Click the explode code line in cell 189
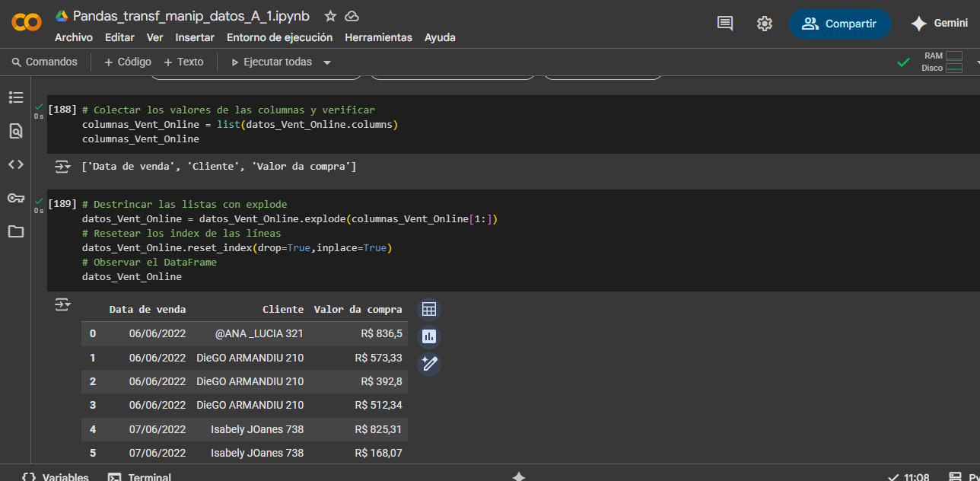This screenshot has width=980, height=481. coord(290,219)
